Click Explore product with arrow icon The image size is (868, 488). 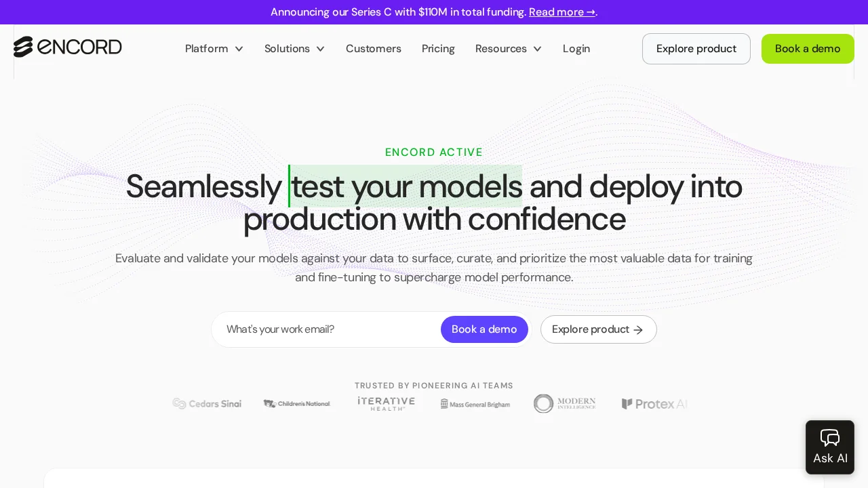(x=599, y=329)
